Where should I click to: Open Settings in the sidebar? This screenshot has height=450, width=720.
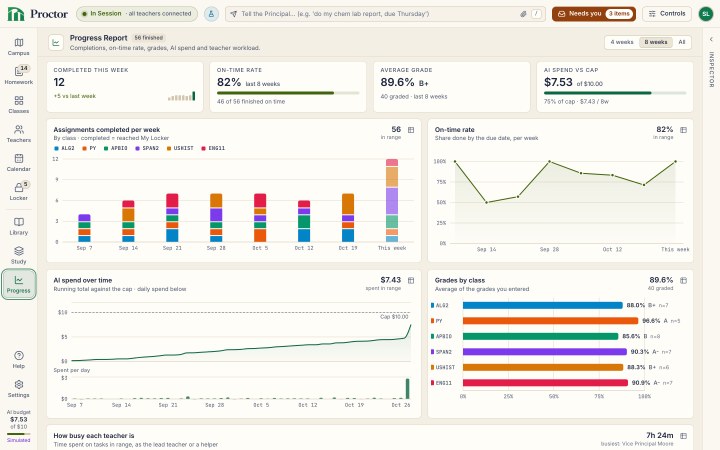18,388
